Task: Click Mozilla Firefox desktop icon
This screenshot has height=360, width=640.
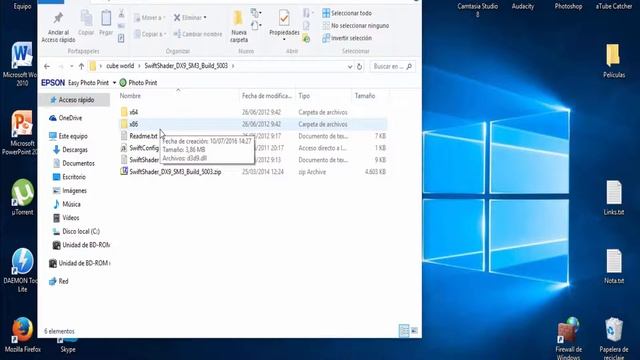Action: tap(22, 334)
